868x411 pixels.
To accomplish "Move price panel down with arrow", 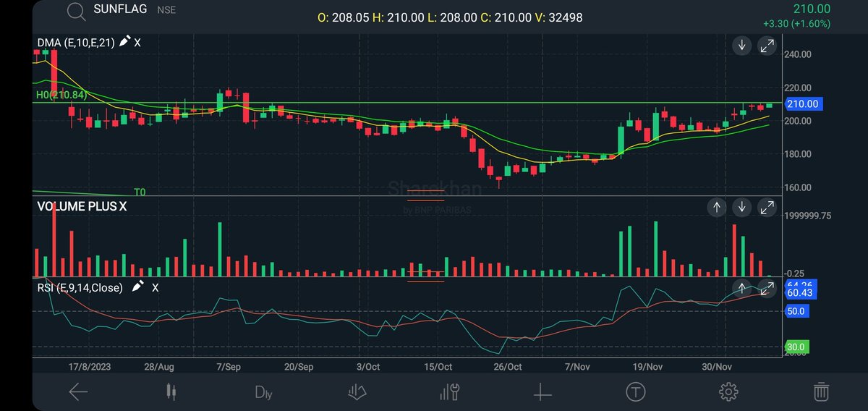I will [x=742, y=46].
